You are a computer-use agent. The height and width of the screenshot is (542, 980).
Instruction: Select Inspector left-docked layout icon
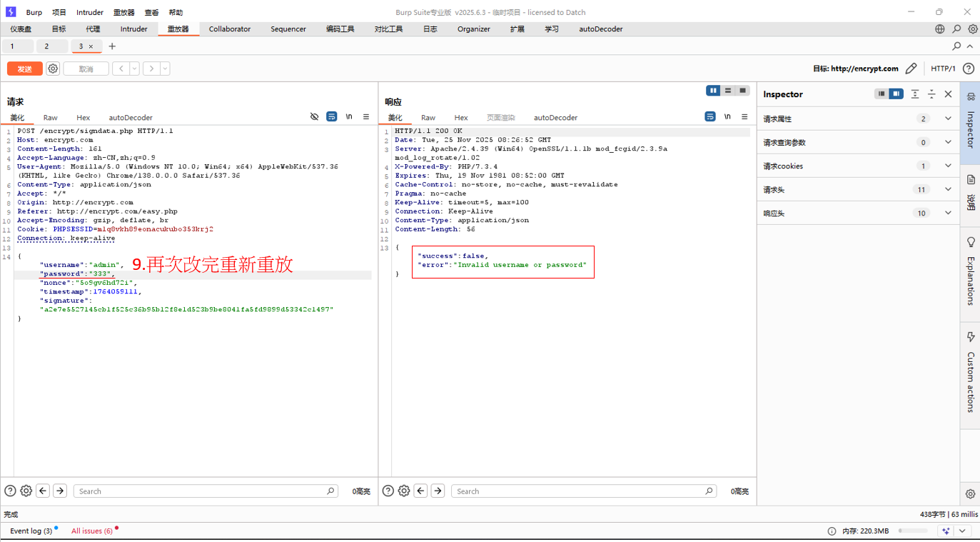coord(882,94)
